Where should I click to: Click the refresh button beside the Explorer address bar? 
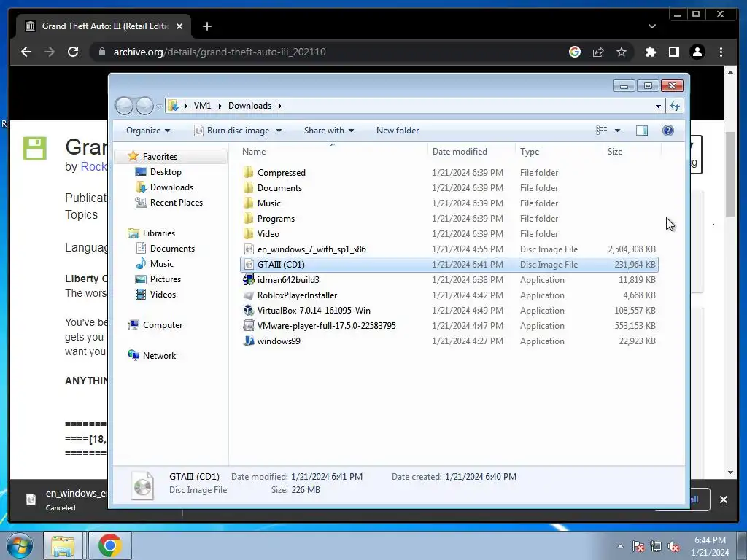tap(675, 106)
